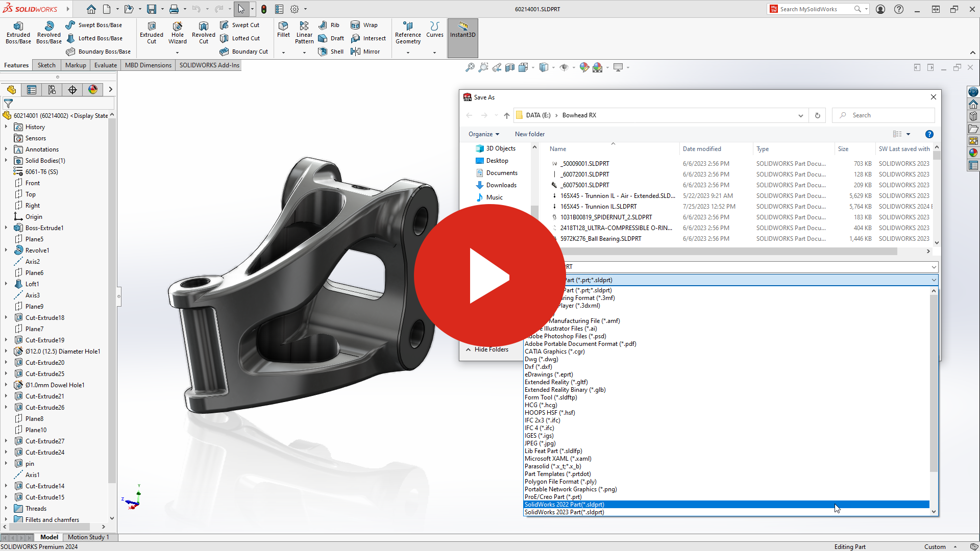Select SolidWorks 2023 Part file type
This screenshot has height=551, width=980.
coord(726,512)
